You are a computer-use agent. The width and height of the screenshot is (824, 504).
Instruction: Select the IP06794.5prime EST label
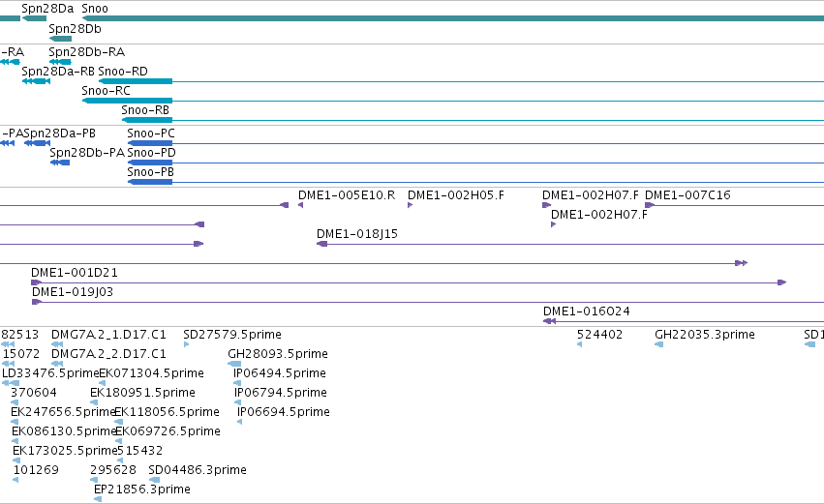(x=281, y=393)
